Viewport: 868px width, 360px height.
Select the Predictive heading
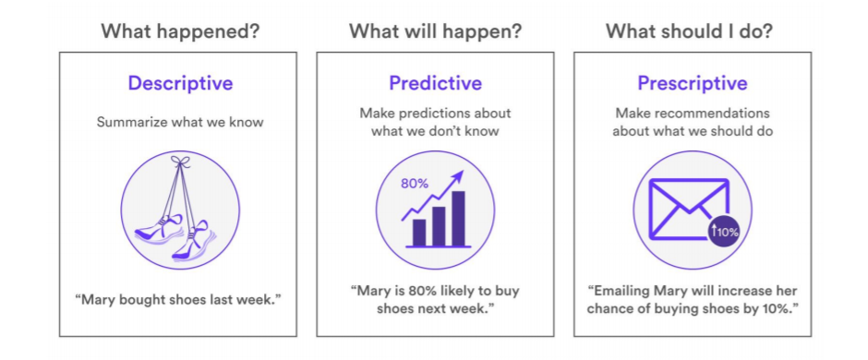click(x=435, y=83)
